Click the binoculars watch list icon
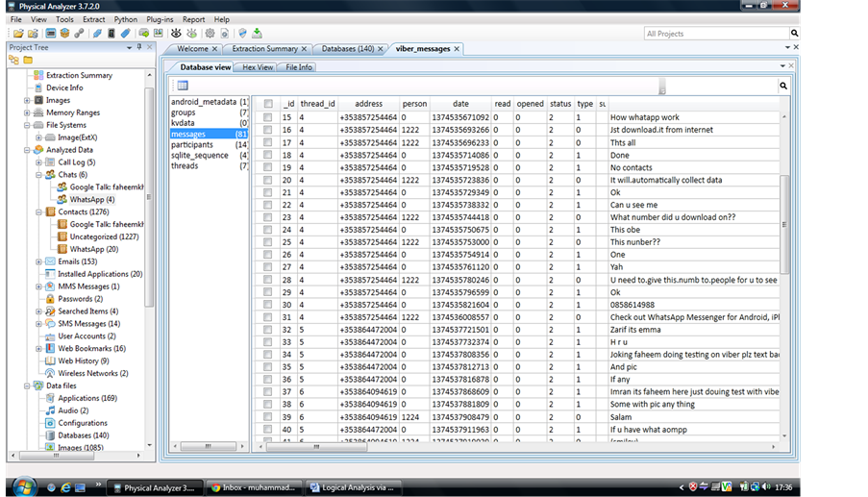868x497 pixels. coord(176,34)
